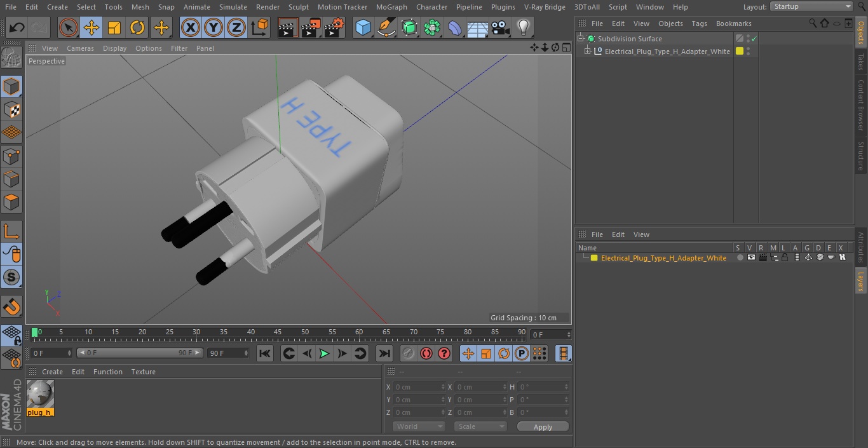
Task: Toggle layer Render clapper icon
Action: click(763, 258)
